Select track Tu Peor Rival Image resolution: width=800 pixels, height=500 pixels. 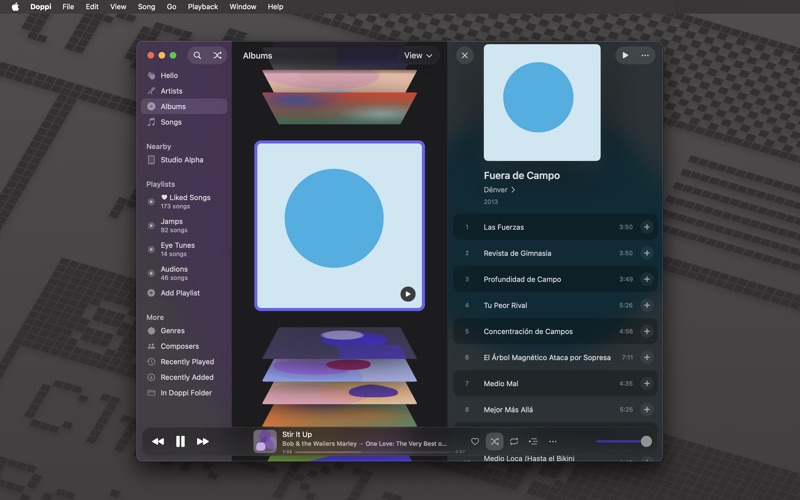click(x=555, y=305)
